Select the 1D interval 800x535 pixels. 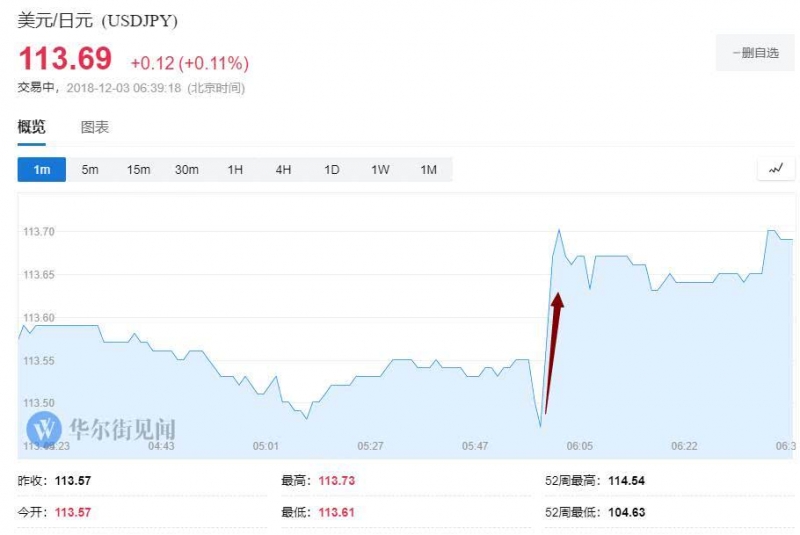[x=332, y=169]
